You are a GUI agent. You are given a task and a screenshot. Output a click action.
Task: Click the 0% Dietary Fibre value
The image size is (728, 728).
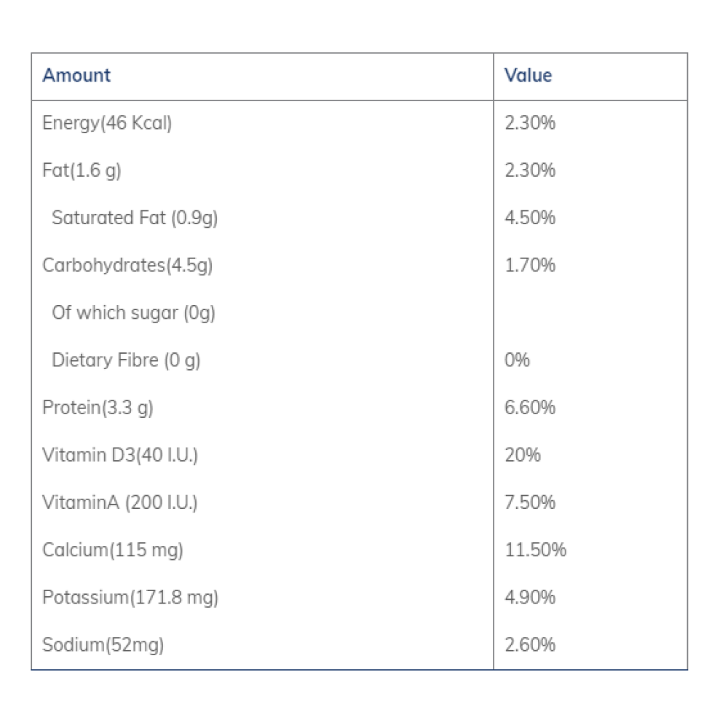pyautogui.click(x=517, y=360)
